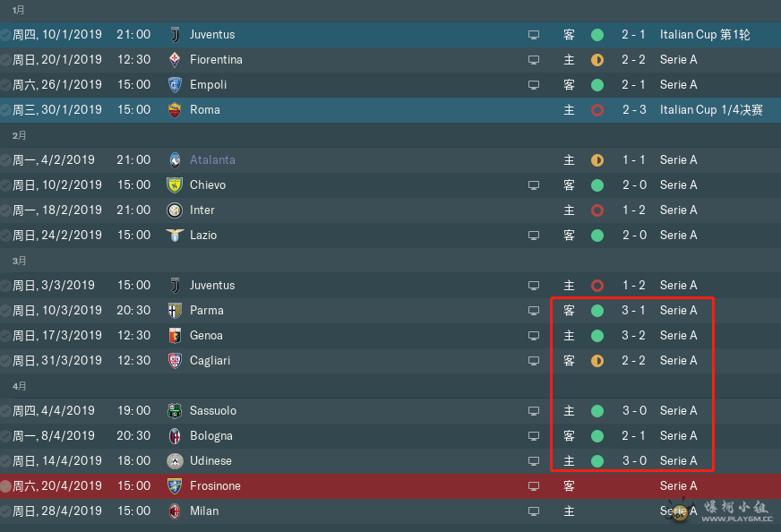Open the 3 - 0 score of the Udinese match
This screenshot has width=781, height=532.
[x=634, y=460]
